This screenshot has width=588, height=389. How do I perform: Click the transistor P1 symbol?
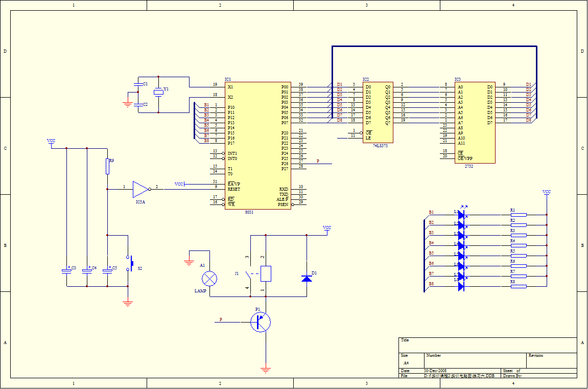(x=260, y=322)
